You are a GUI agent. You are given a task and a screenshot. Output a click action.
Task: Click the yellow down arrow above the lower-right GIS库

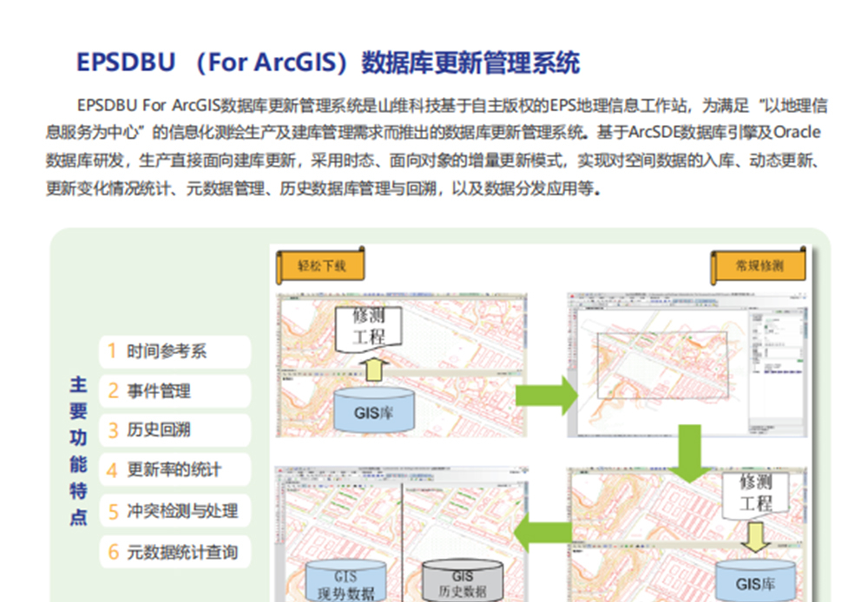coord(756,537)
